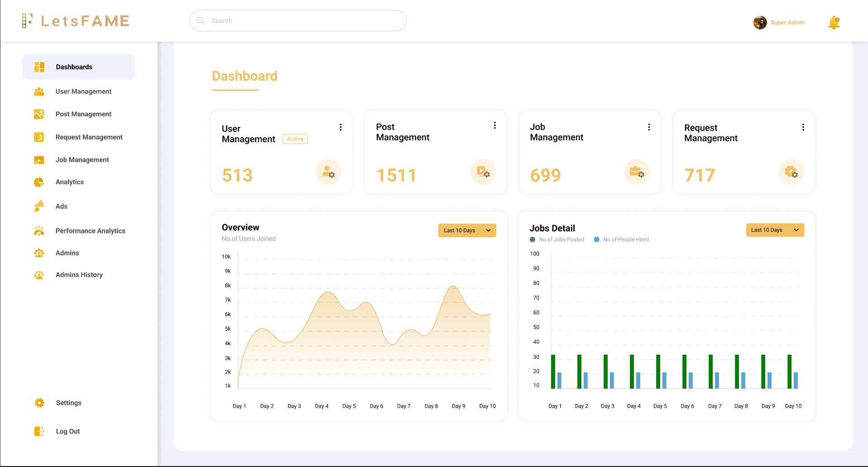
Task: Click the Post Management image icon in sidebar
Action: coord(39,114)
